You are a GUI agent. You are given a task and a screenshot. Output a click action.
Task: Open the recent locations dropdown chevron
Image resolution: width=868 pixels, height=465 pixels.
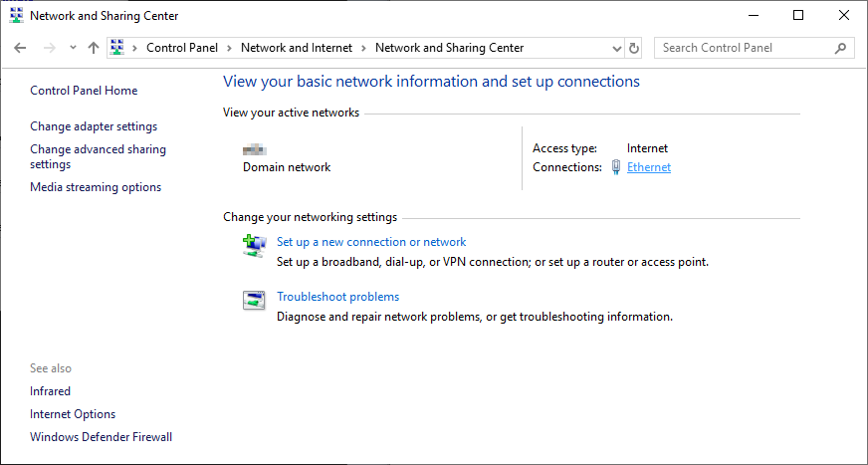tap(73, 48)
